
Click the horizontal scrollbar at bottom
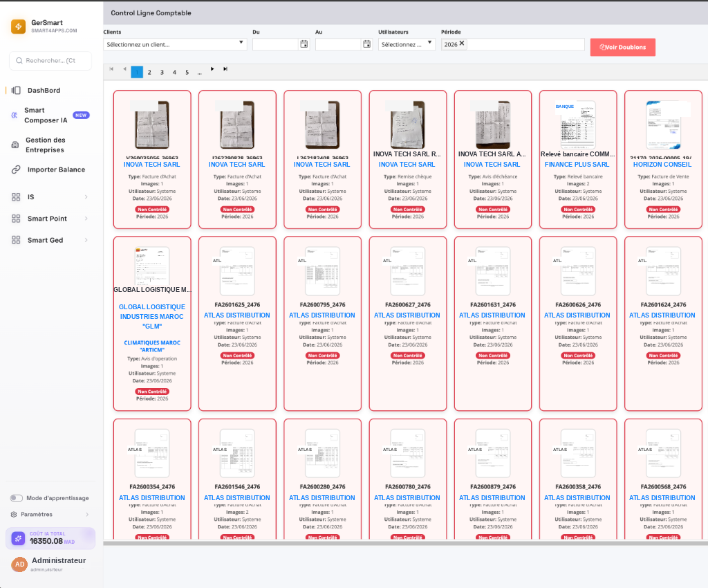click(x=405, y=543)
